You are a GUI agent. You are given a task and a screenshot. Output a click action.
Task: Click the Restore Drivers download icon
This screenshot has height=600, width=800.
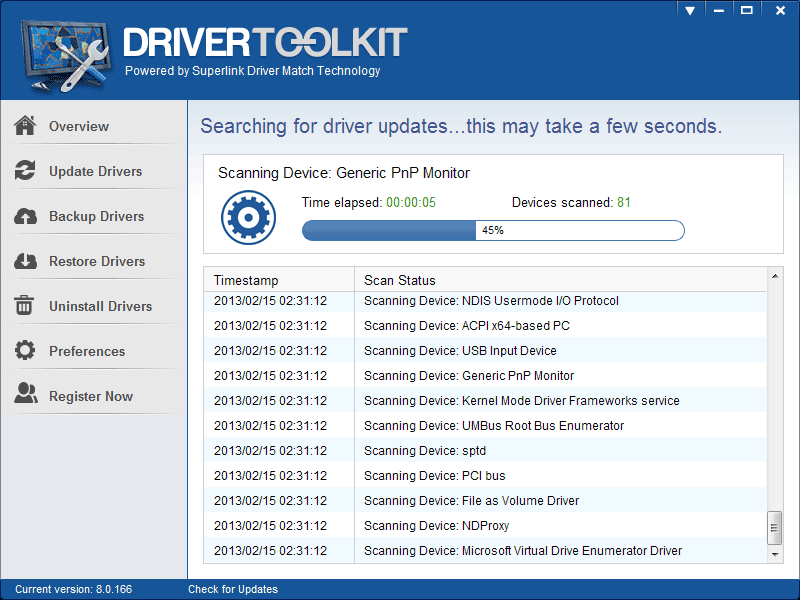click(x=25, y=261)
